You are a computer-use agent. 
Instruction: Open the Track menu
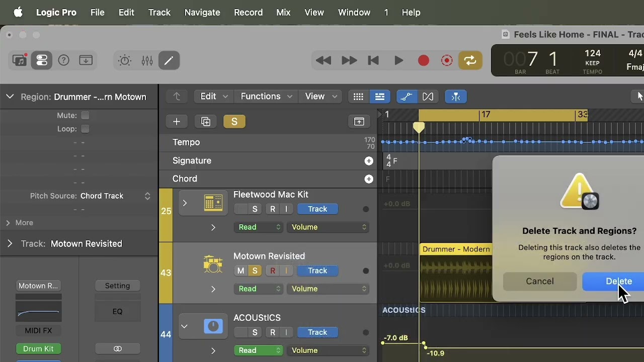[x=159, y=13]
